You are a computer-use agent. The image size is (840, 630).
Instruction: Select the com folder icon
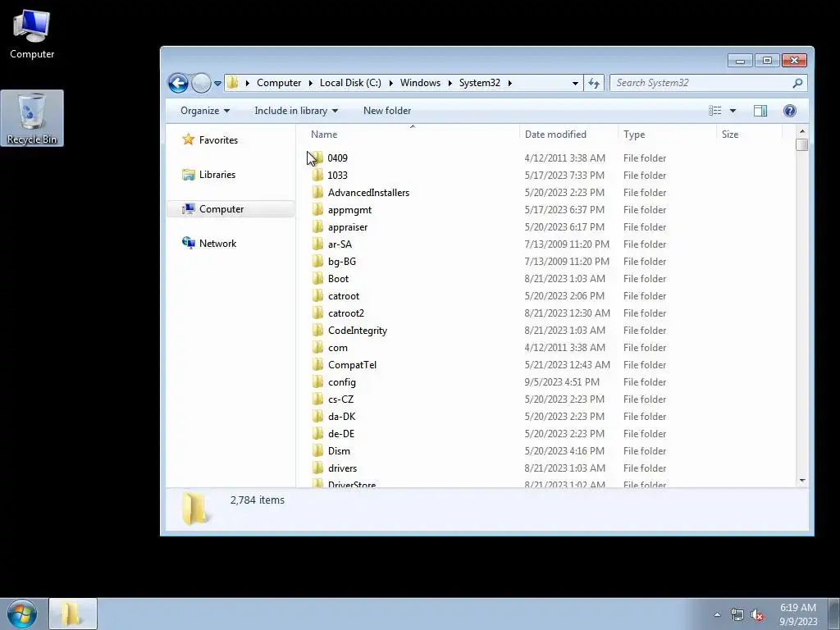[x=318, y=348]
